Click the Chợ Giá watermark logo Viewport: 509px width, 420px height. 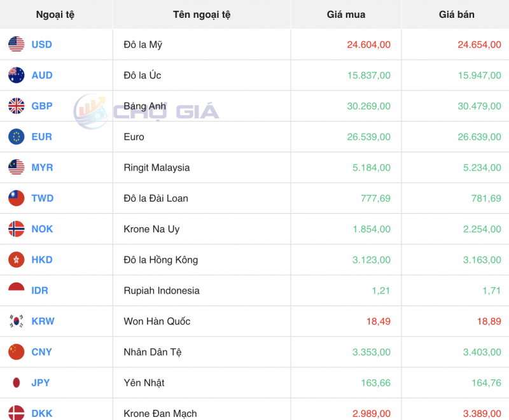tap(146, 112)
